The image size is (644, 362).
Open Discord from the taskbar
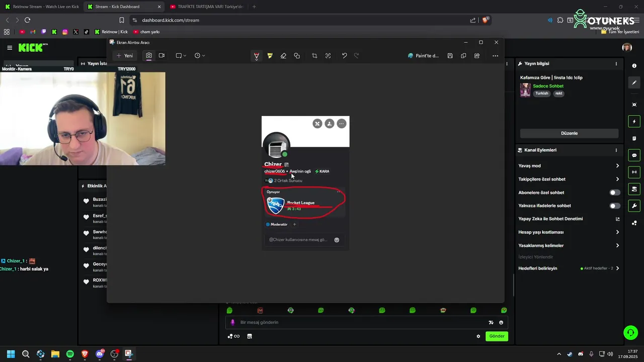click(100, 354)
